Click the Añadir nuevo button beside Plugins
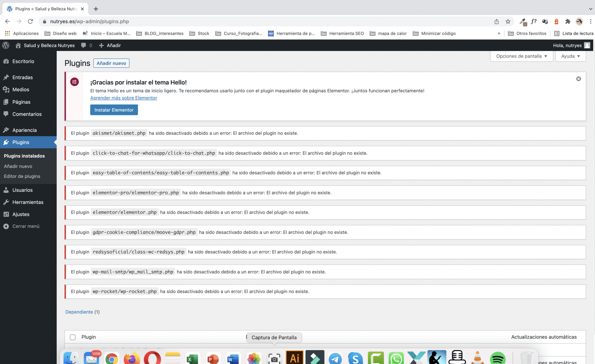 [111, 63]
